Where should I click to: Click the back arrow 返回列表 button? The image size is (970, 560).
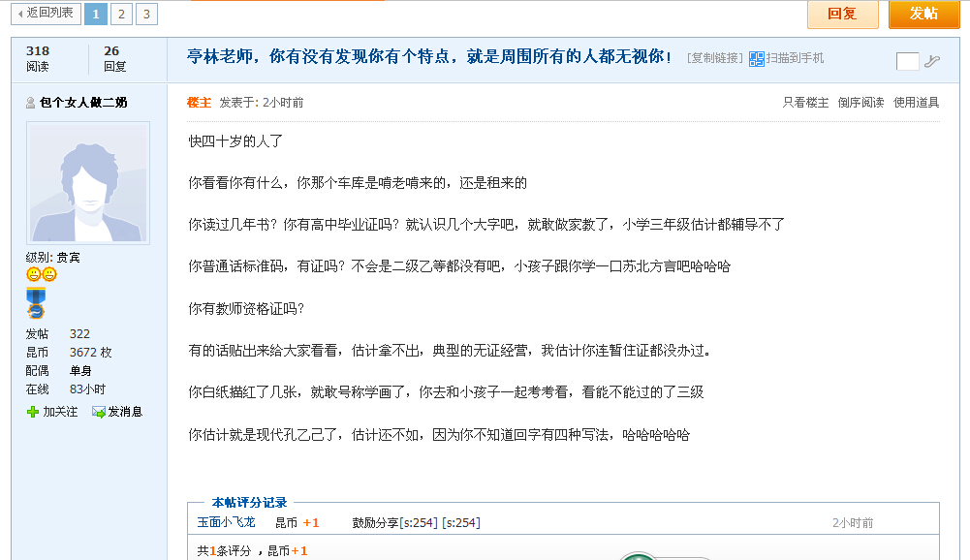coord(46,13)
